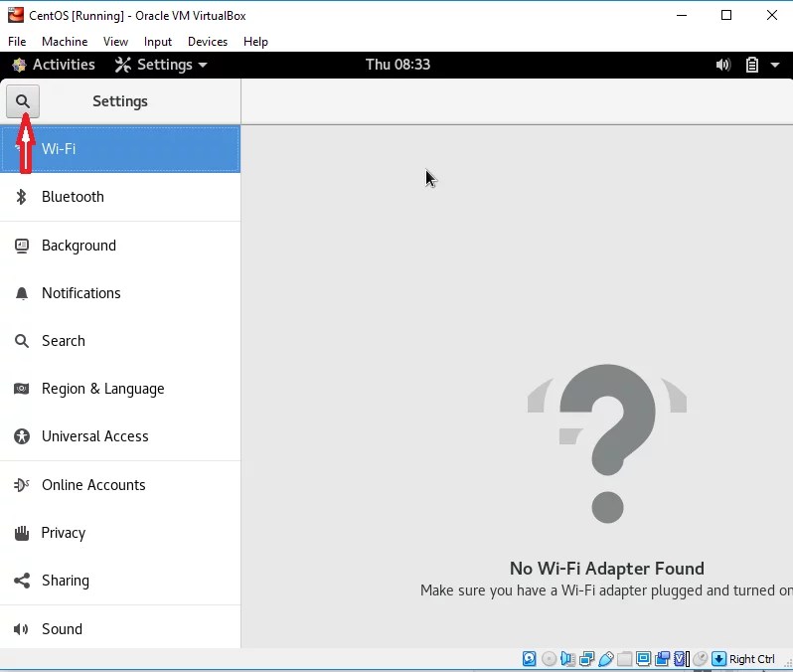The height and width of the screenshot is (672, 793).
Task: Open VirtualBox Input menu
Action: pos(158,42)
